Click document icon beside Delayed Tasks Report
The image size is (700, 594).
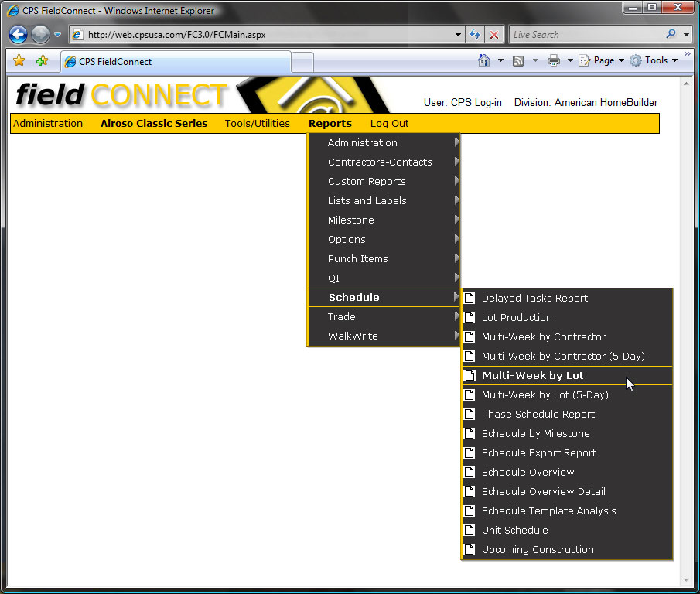tap(470, 298)
